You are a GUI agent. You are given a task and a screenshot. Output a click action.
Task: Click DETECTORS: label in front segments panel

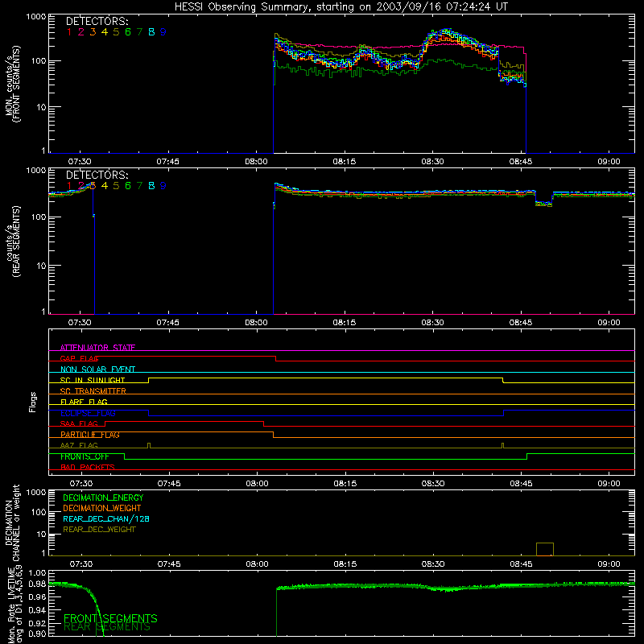[x=97, y=22]
